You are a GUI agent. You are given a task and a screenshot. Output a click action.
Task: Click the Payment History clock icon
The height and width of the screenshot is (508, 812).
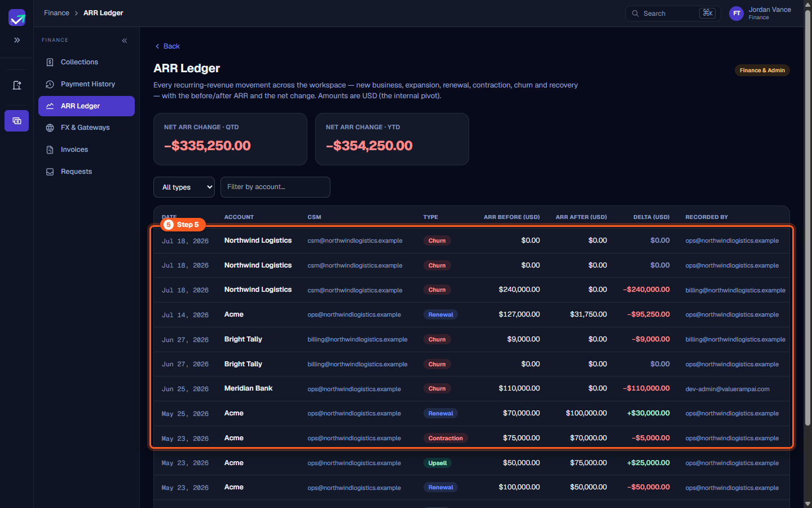coord(50,84)
